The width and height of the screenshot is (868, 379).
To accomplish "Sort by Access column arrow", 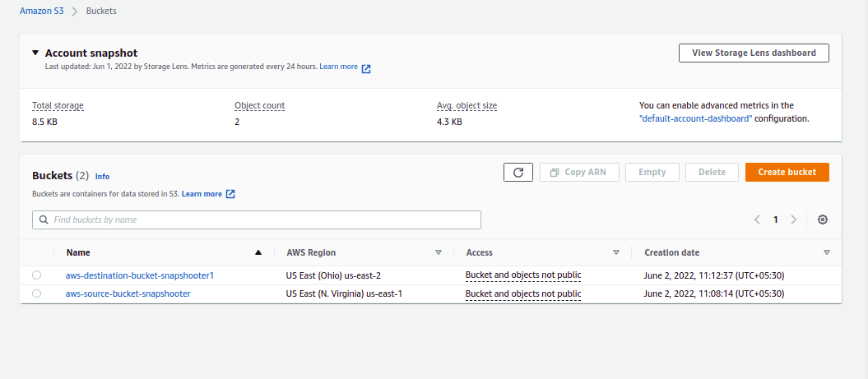I will point(616,252).
